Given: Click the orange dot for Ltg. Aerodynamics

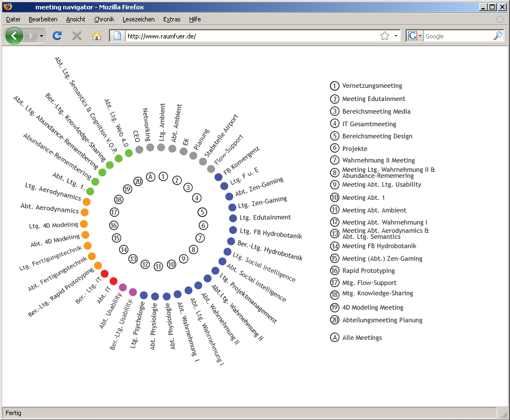Looking at the screenshot, I should coord(86,201).
